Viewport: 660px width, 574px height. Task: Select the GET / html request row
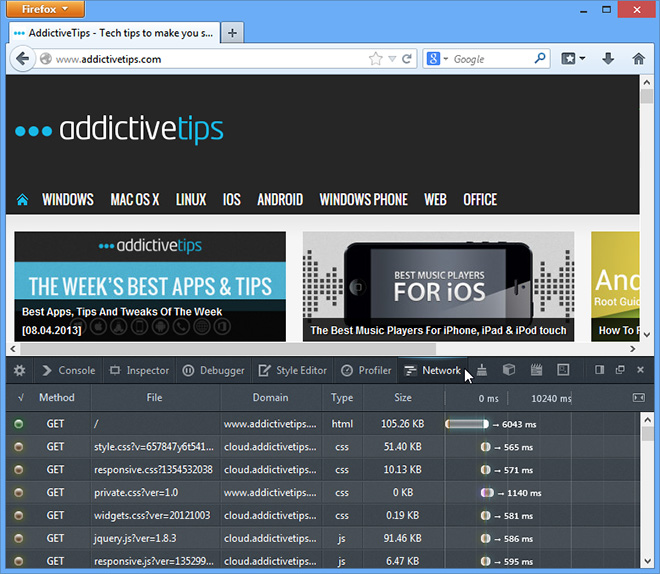(x=323, y=424)
